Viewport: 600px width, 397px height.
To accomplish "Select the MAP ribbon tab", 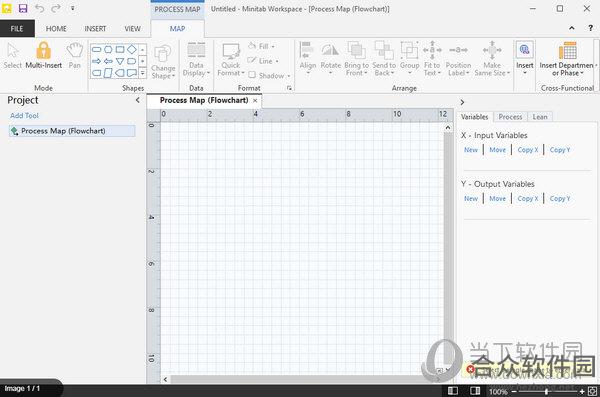I will tap(178, 28).
